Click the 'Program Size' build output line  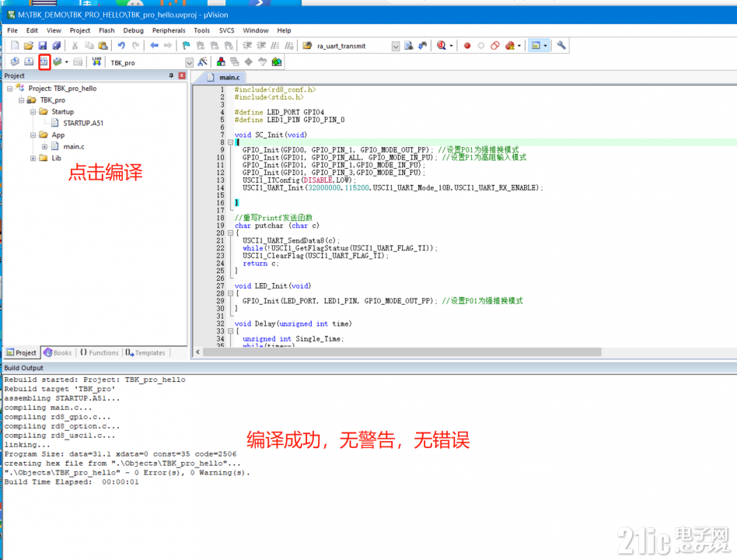121,454
